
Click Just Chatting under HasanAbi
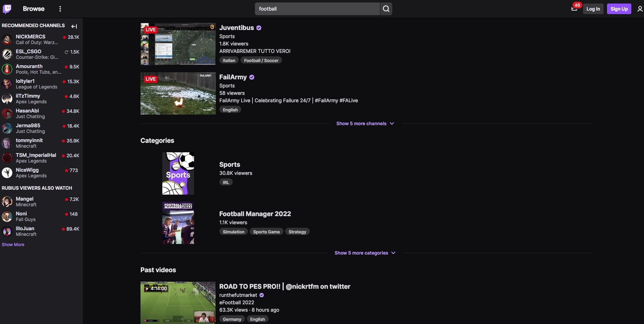click(30, 117)
